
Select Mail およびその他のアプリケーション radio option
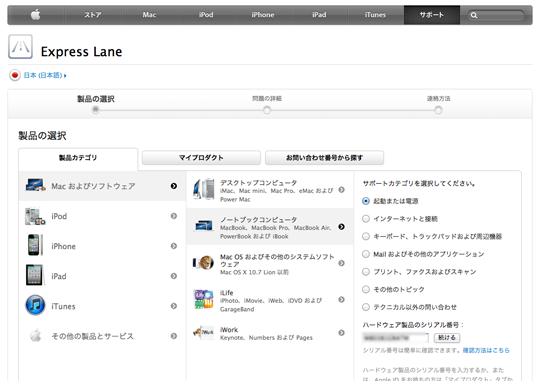click(366, 254)
